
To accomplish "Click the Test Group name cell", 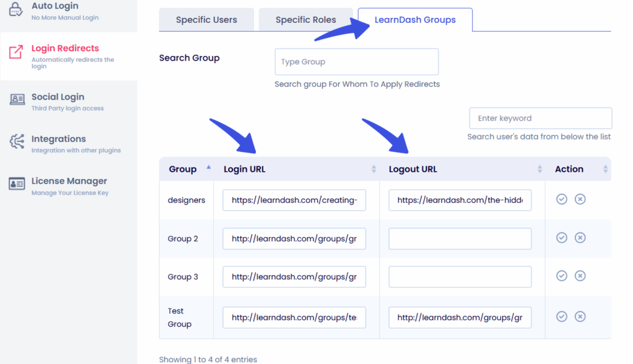I will 187,318.
